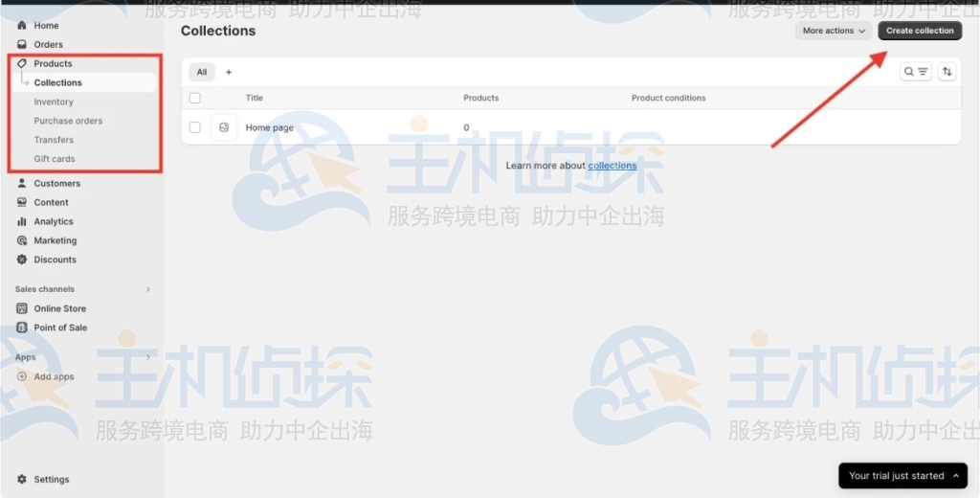Add a new view with plus icon
Image resolution: width=980 pixels, height=498 pixels.
229,72
